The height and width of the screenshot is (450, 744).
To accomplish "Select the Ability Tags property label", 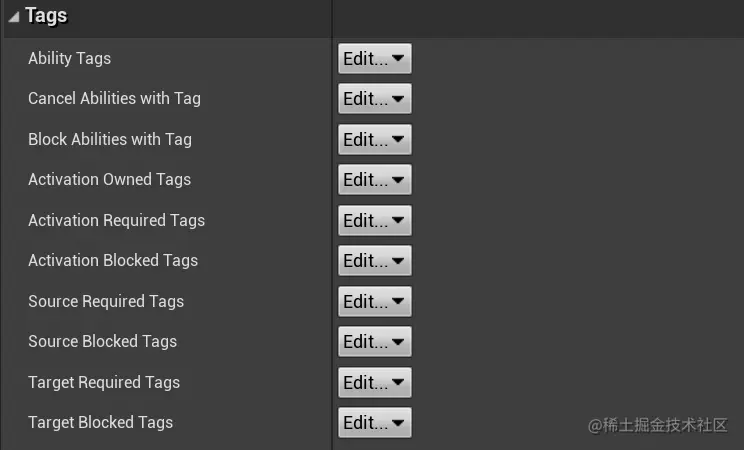I will (x=69, y=58).
